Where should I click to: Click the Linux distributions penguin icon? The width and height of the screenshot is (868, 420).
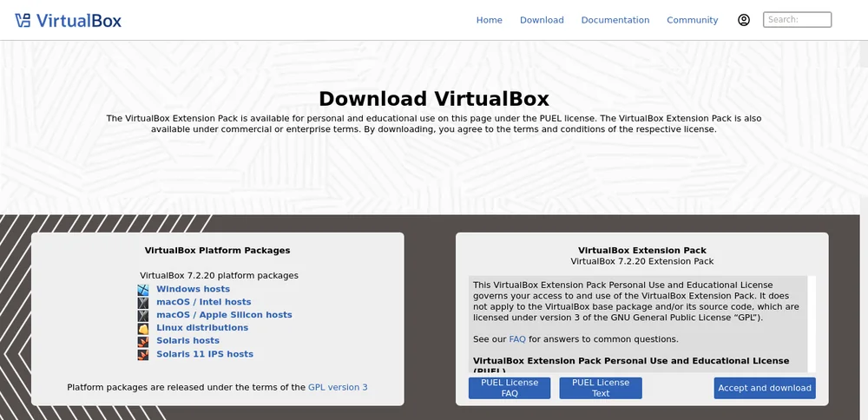pyautogui.click(x=143, y=328)
